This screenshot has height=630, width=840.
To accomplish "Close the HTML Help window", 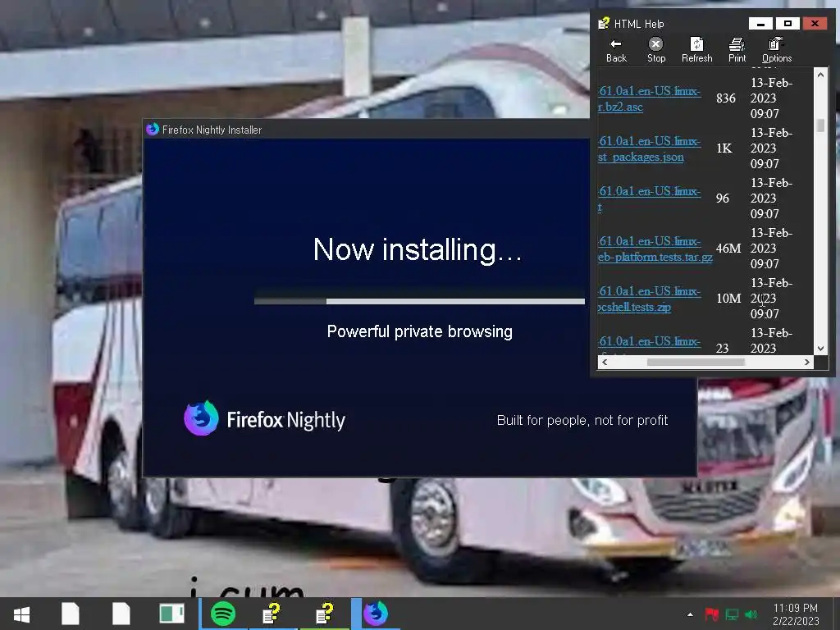I will tap(815, 24).
